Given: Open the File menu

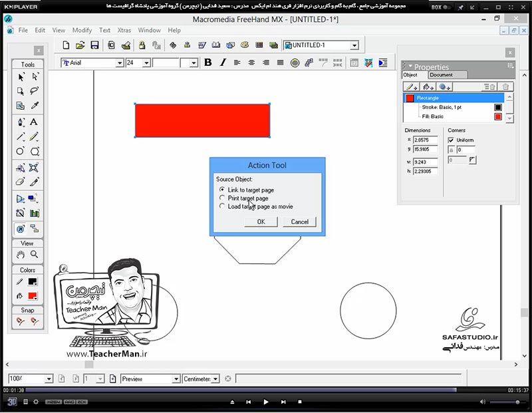Looking at the screenshot, I should [23, 30].
